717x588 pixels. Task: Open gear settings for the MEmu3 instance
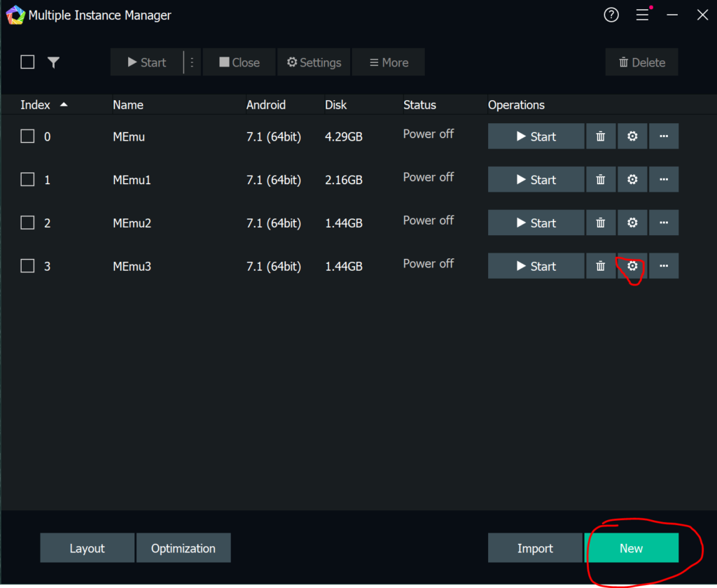tap(632, 266)
